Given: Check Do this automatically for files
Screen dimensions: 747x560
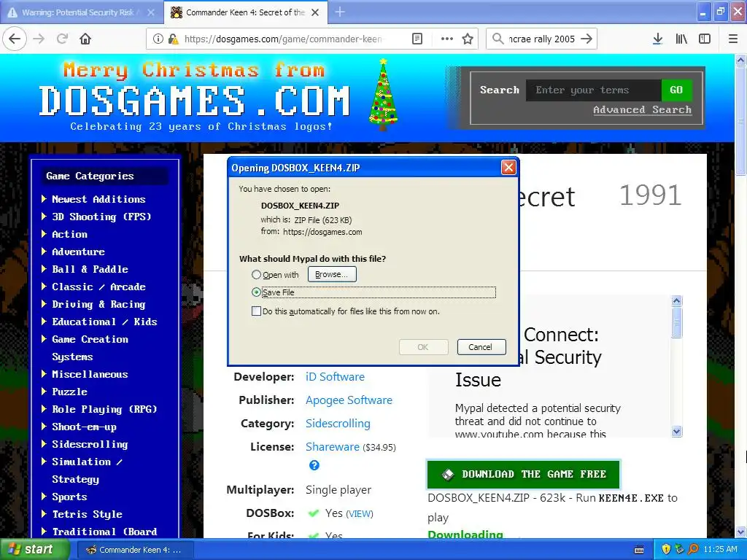Looking at the screenshot, I should pos(256,311).
